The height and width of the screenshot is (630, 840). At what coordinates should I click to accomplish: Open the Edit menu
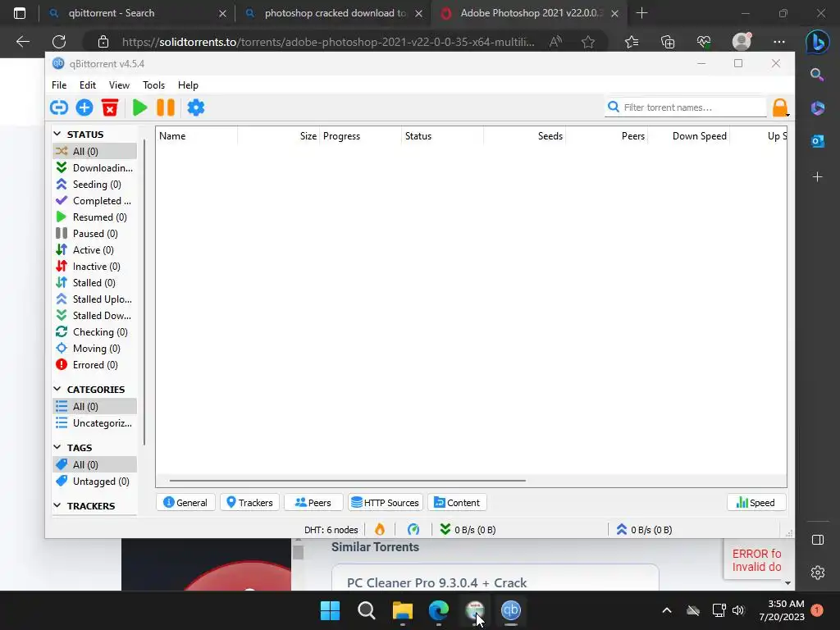click(x=87, y=85)
